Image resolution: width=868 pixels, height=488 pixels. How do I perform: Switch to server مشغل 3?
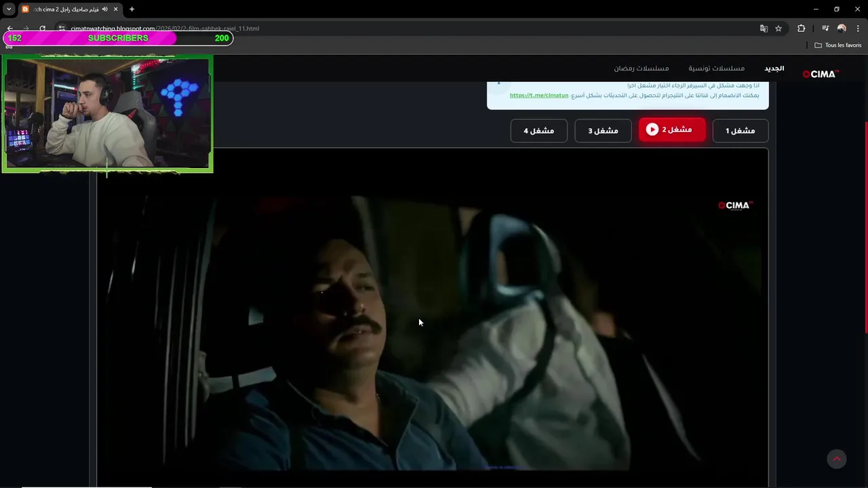[603, 131]
